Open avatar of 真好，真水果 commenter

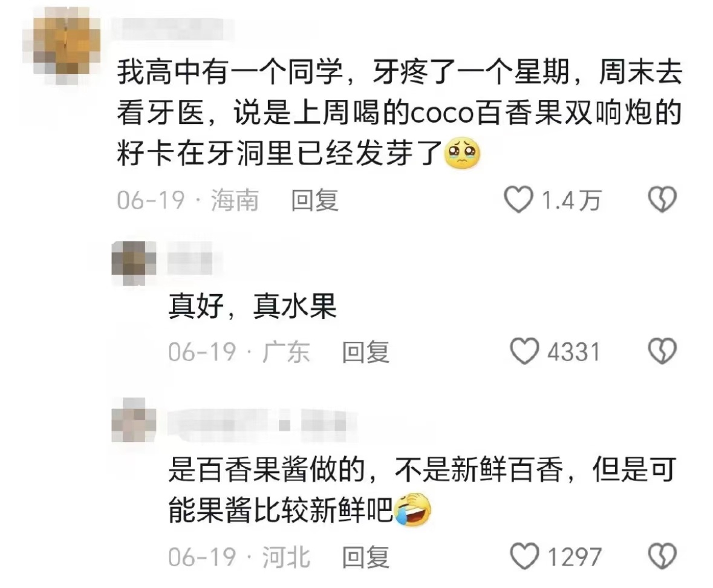[x=134, y=263]
